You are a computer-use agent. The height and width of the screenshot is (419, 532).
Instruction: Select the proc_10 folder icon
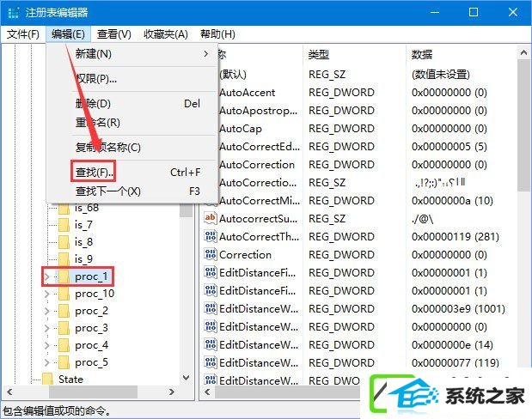pos(64,294)
